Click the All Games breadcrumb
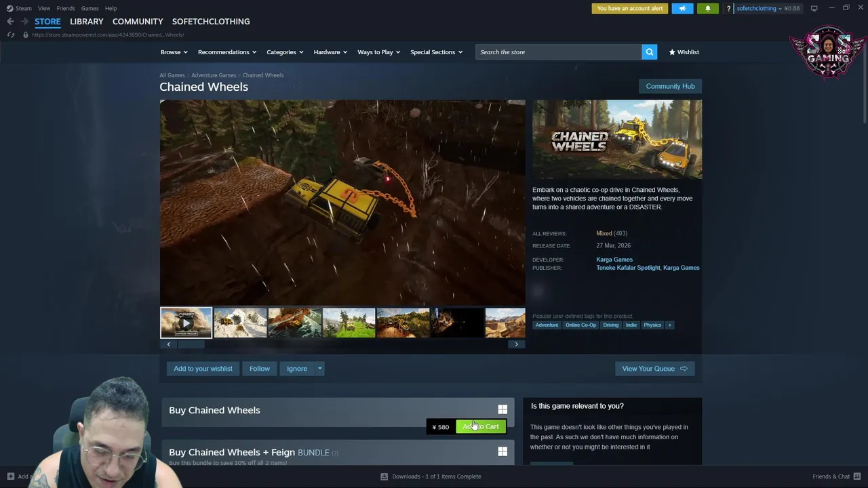The height and width of the screenshot is (488, 868). [x=172, y=75]
